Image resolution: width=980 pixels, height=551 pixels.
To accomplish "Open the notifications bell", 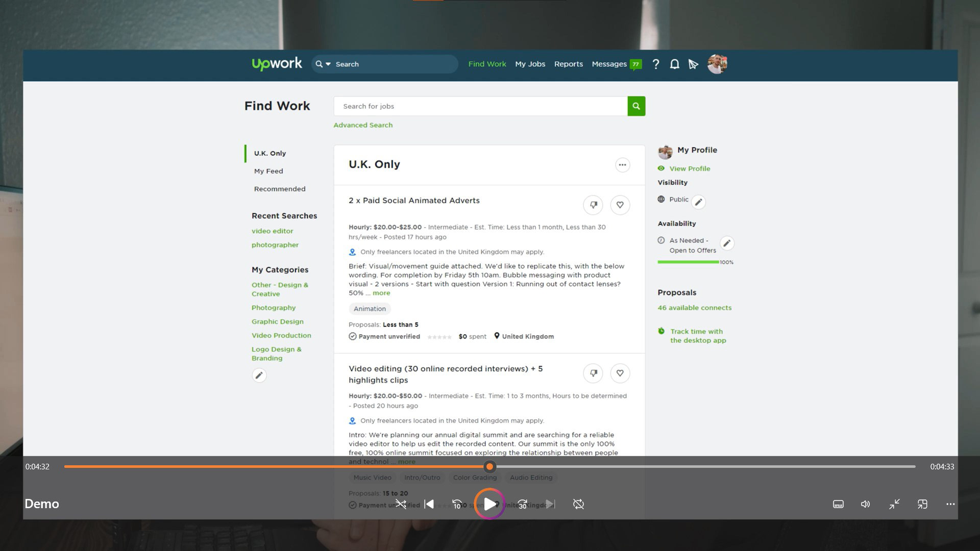I will point(674,64).
